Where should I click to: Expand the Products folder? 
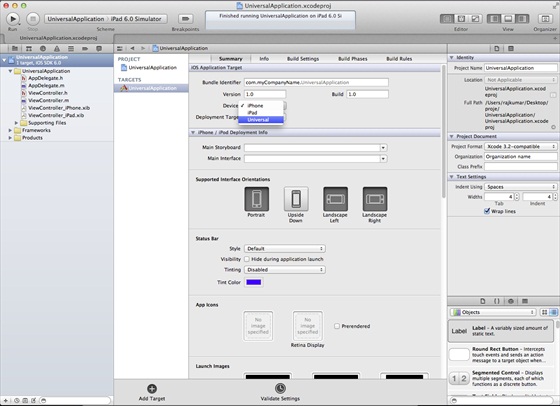pyautogui.click(x=10, y=138)
